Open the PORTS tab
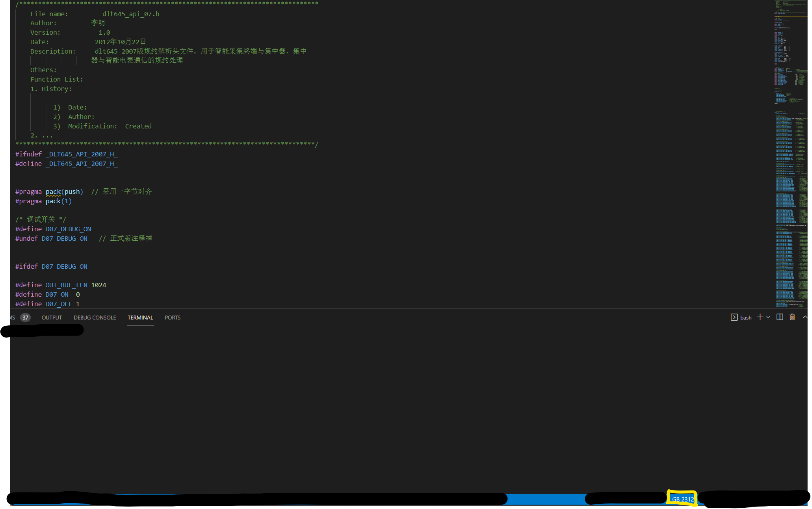 tap(172, 317)
